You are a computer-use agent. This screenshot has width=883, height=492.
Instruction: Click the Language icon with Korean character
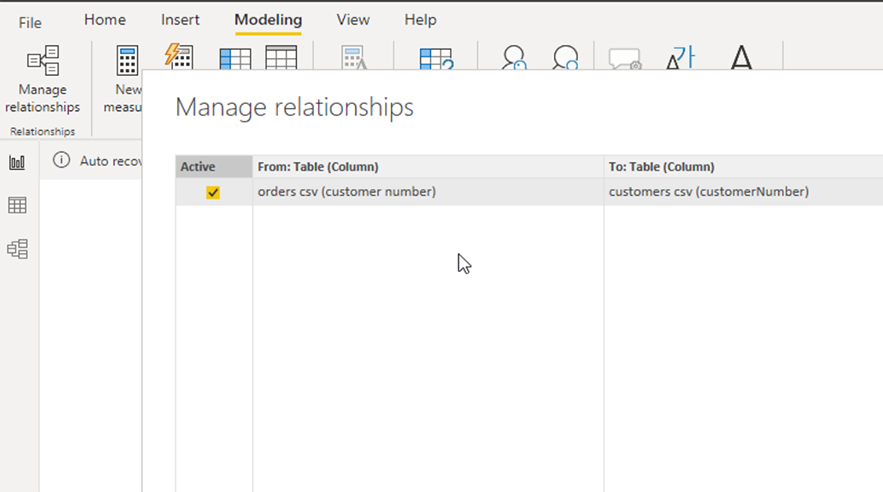(680, 57)
